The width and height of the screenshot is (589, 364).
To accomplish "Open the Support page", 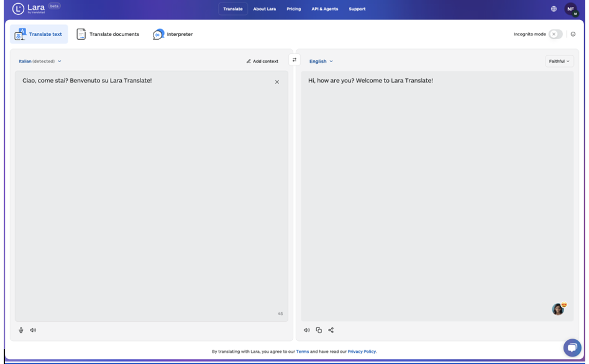I will tap(357, 9).
